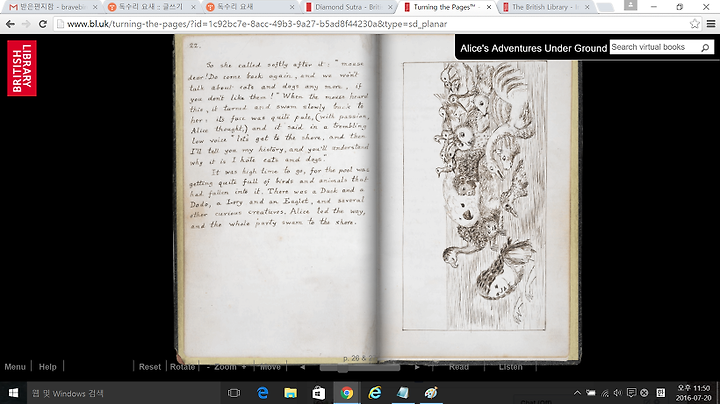Viewport: 720px width, 404px height.
Task: Click the Korean IME language indicator
Action: point(660,393)
